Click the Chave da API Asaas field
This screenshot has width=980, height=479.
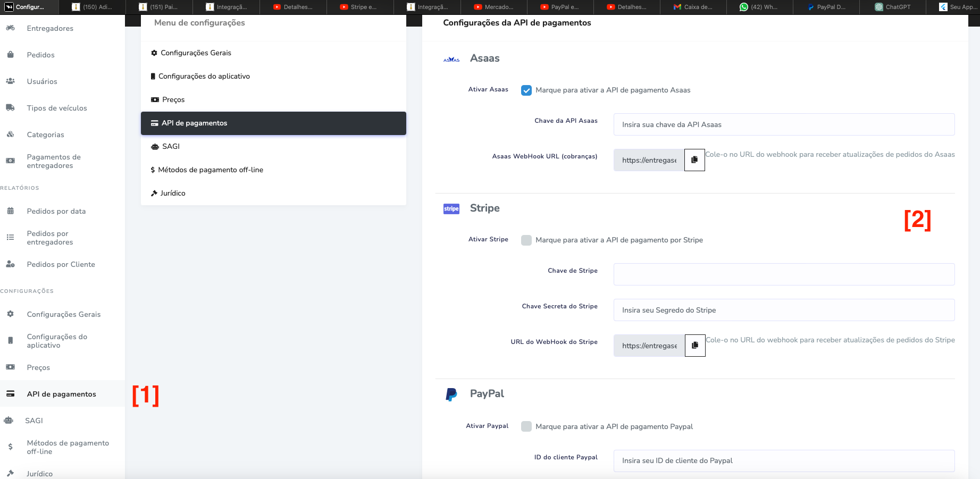click(784, 124)
